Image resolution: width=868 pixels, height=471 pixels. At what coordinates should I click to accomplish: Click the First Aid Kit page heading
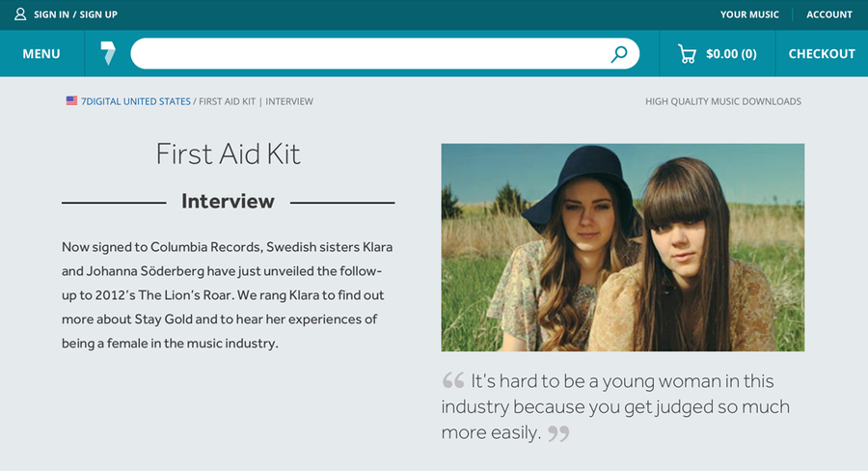[x=229, y=153]
